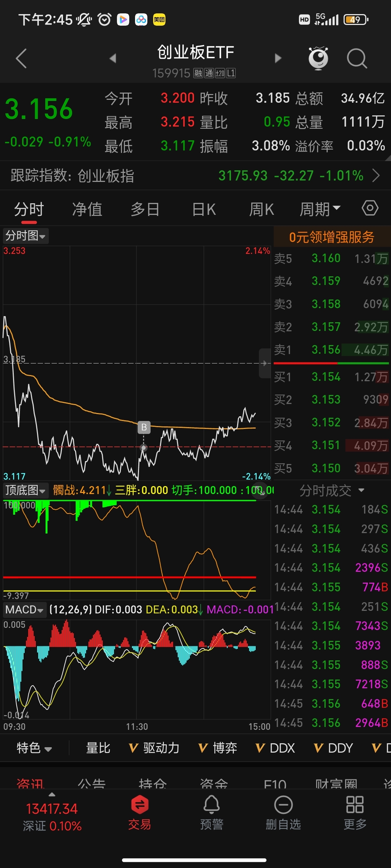Open 更多 more grid icon

[x=355, y=812]
